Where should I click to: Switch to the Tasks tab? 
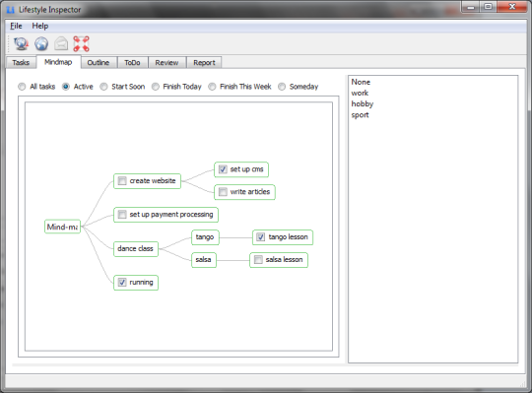[21, 62]
